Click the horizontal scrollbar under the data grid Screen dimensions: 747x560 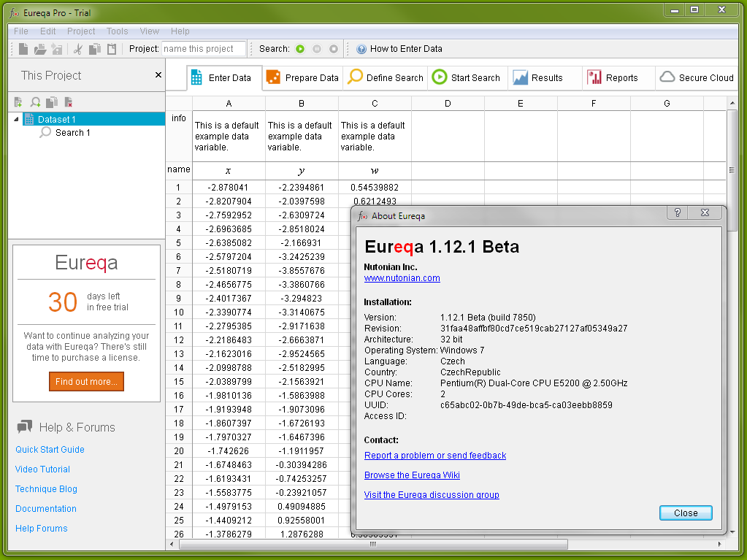372,544
